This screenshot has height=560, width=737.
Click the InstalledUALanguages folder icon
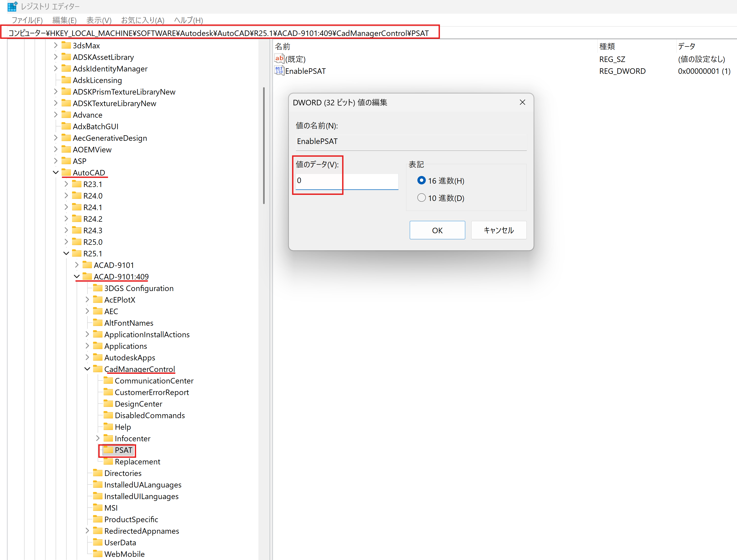pos(98,484)
